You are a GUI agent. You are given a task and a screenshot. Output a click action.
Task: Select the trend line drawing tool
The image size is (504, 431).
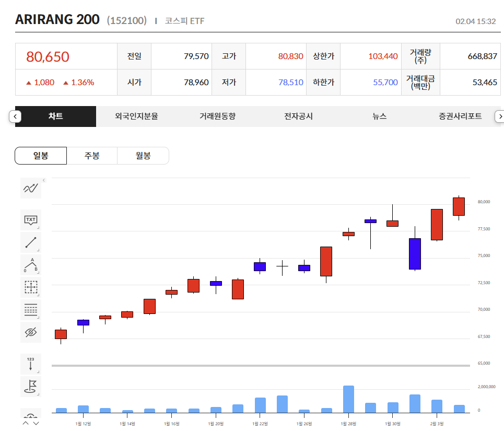[x=31, y=242]
